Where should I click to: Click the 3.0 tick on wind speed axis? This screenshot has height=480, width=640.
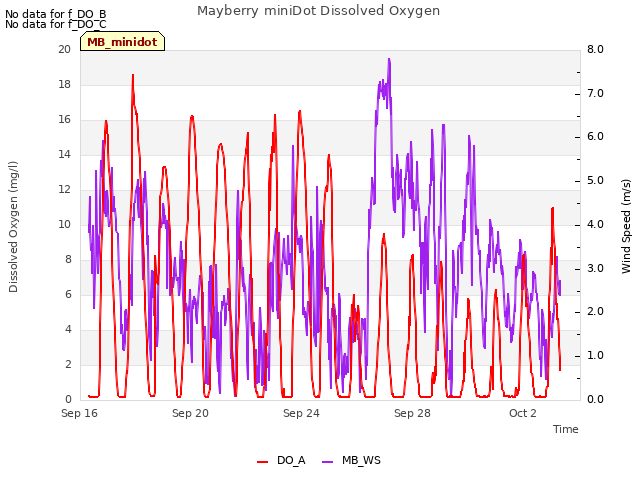[595, 268]
